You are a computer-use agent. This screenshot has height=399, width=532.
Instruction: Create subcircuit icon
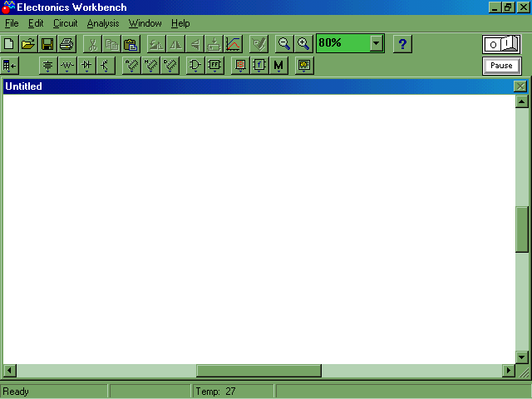(x=214, y=44)
